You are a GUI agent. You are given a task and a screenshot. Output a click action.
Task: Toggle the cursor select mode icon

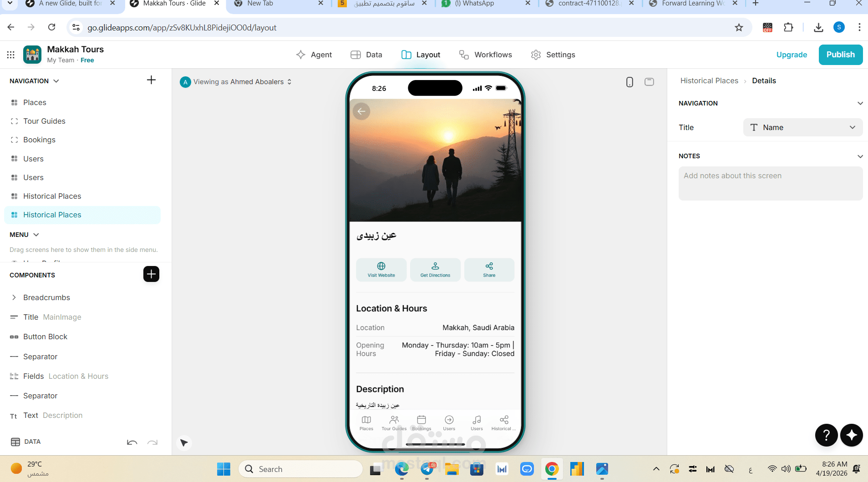pos(184,443)
